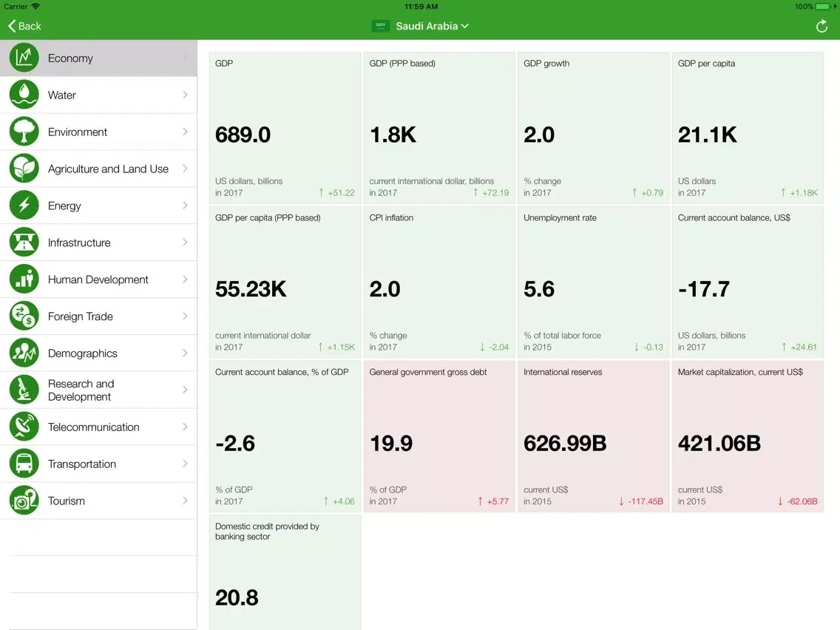This screenshot has height=630, width=840.
Task: Expand the Telecommunication row chevron
Action: pos(185,427)
